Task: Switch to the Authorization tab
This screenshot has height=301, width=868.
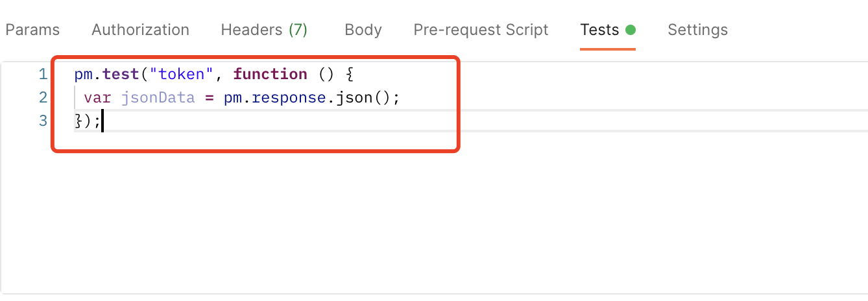Action: (x=140, y=30)
